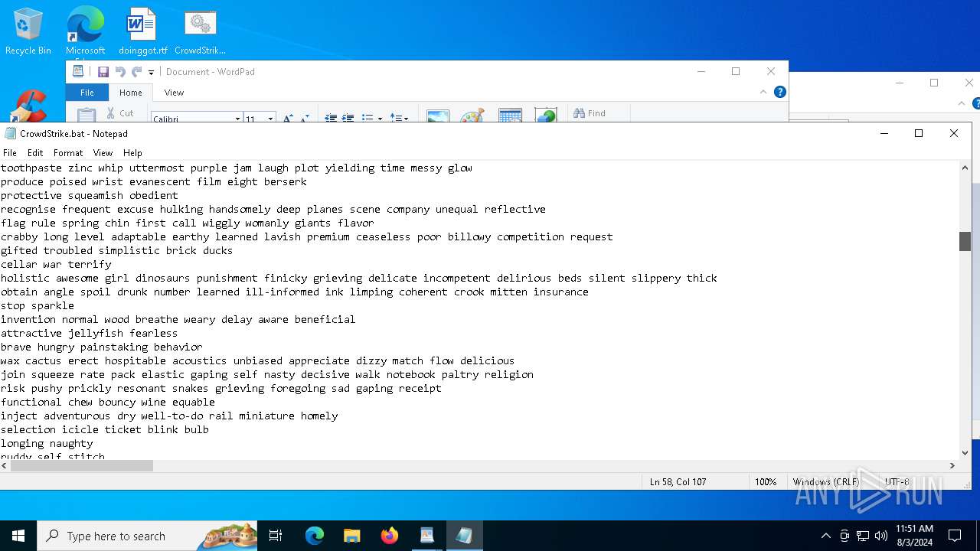Click the 100% zoom status entry
Screen dimensions: 980x551
(x=766, y=482)
